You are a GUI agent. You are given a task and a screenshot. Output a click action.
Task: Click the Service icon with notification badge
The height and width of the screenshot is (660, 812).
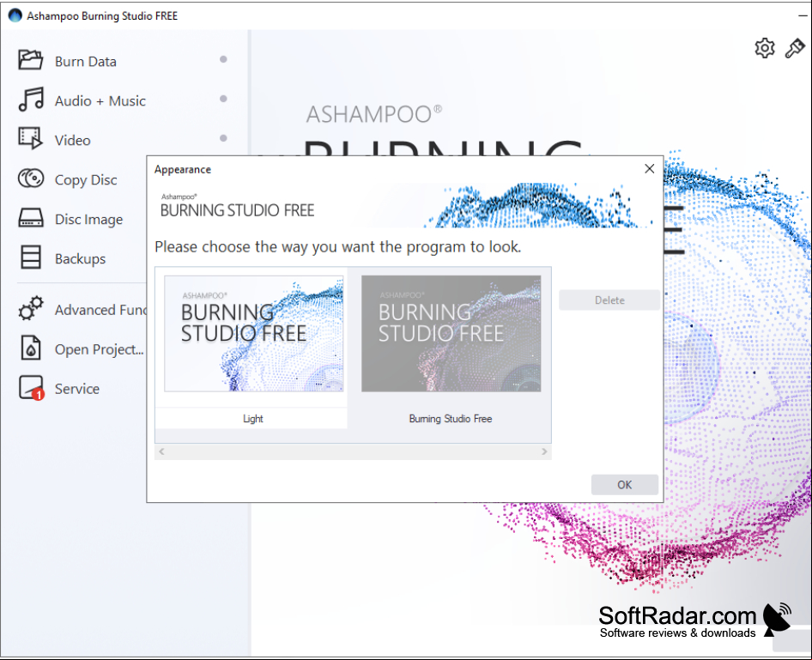[x=31, y=388]
